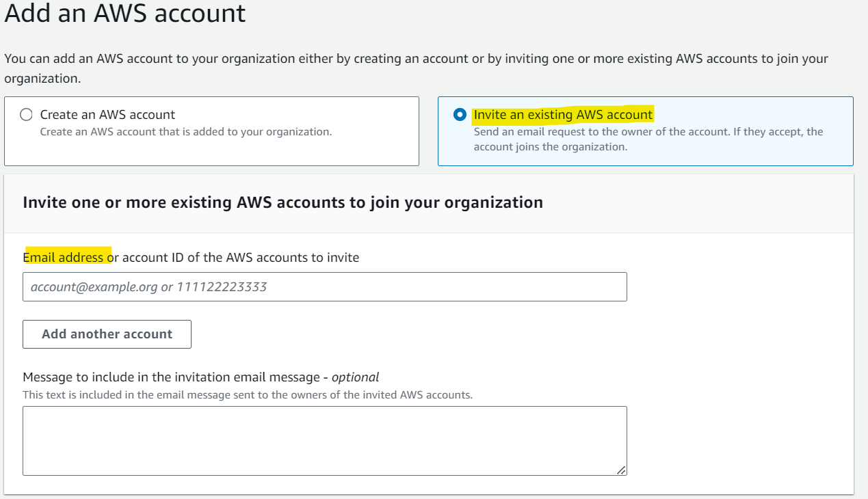Grab the resize handle of the message box
868x499 pixels.
click(621, 470)
